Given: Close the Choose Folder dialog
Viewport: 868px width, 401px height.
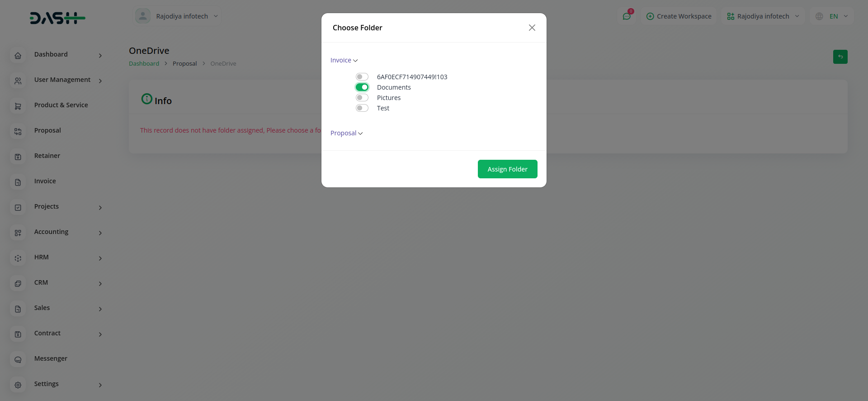Looking at the screenshot, I should (x=532, y=28).
